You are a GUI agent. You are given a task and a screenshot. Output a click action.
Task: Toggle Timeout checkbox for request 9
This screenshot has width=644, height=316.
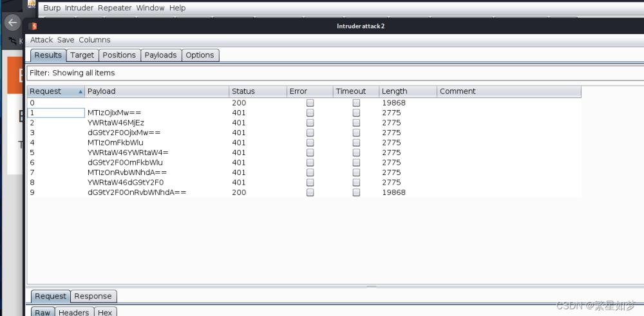[356, 192]
